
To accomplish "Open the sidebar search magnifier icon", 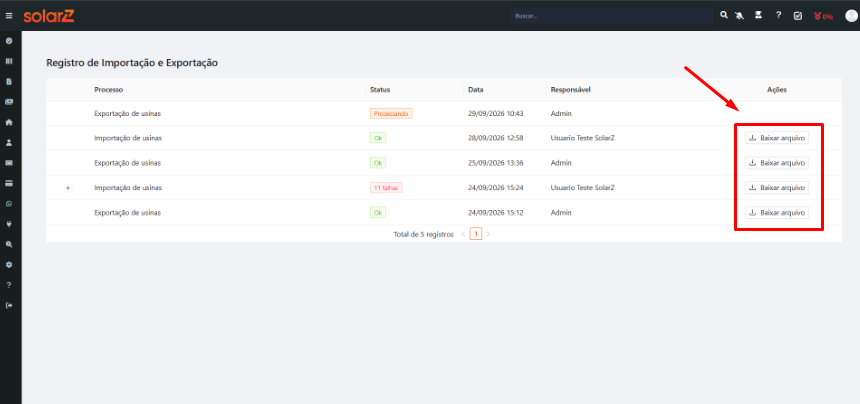I will [x=9, y=244].
